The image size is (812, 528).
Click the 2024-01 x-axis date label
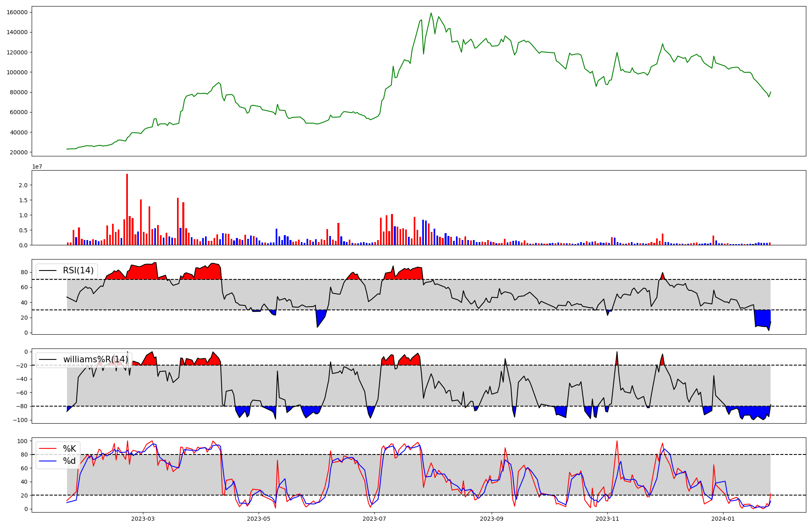pyautogui.click(x=723, y=519)
